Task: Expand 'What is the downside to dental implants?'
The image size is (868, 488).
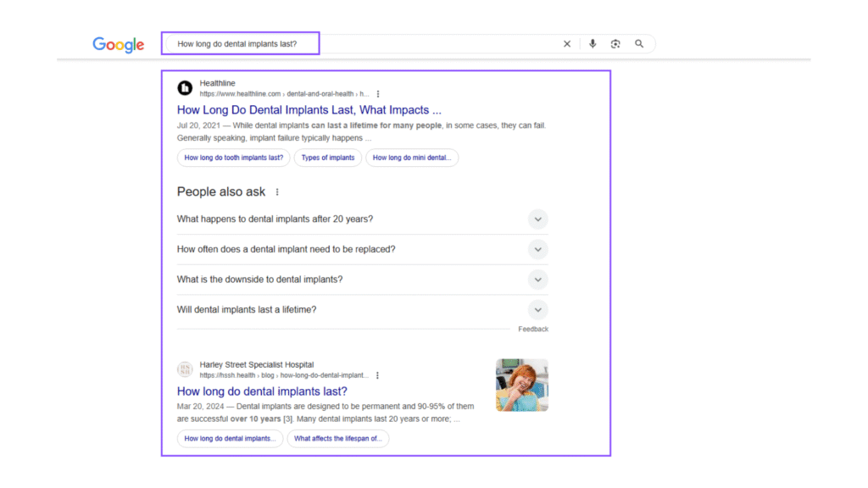Action: click(x=363, y=280)
